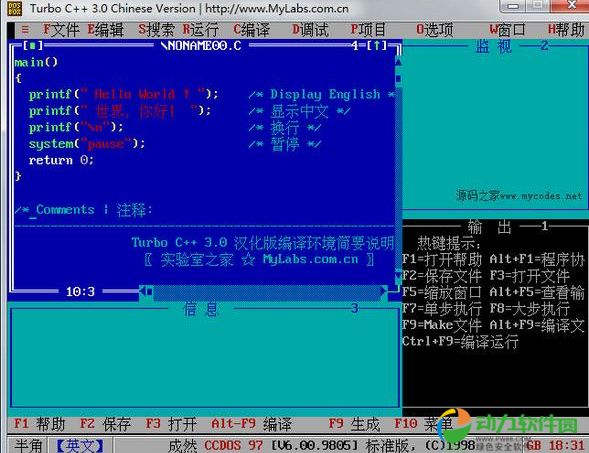Toggle 半角 half-width mode indicator
The height and width of the screenshot is (453, 589).
coord(29,445)
